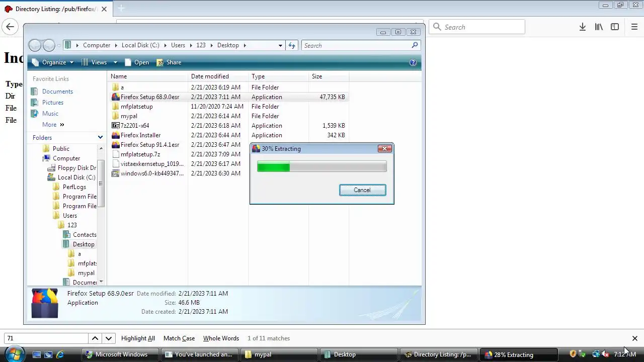The image size is (644, 362).
Task: Click Folders tree vertical scrollbar
Action: coord(101,184)
